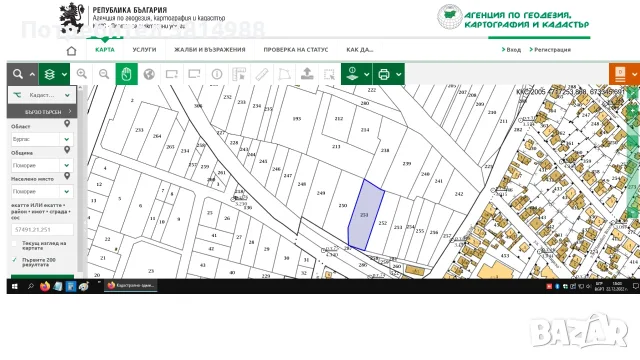Click the taskbar clock

616,286
